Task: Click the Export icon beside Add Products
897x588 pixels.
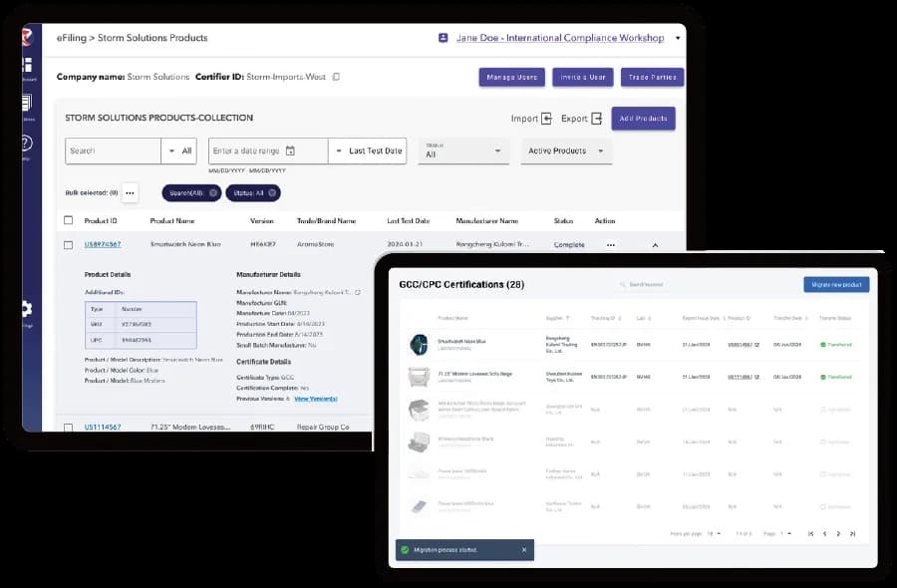Action: pyautogui.click(x=597, y=119)
